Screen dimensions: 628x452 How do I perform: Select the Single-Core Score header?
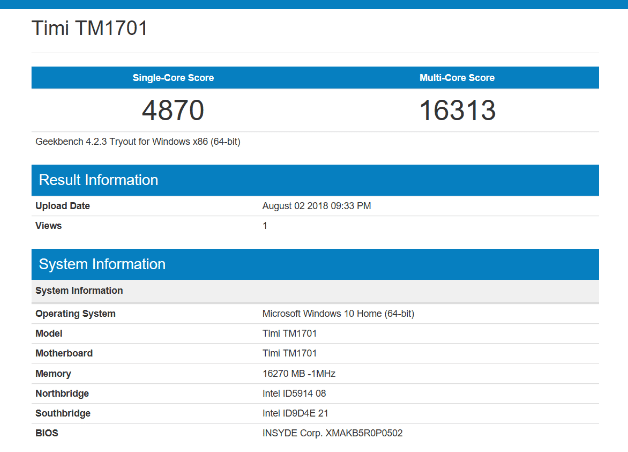[x=173, y=78]
